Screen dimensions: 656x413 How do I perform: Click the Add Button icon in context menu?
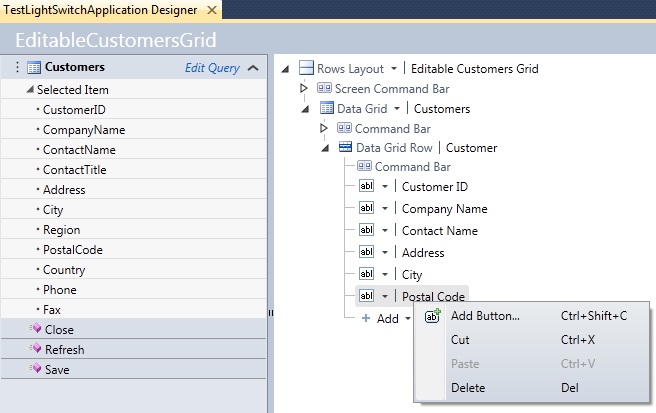(x=433, y=317)
